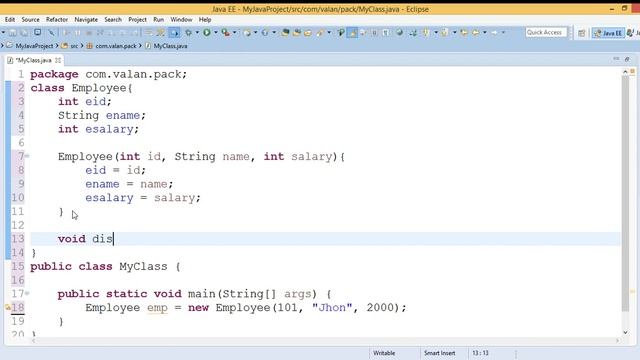Screen dimensions: 640x360
Task: Open dropdown beside Next Annotation icon
Action: 436,32
